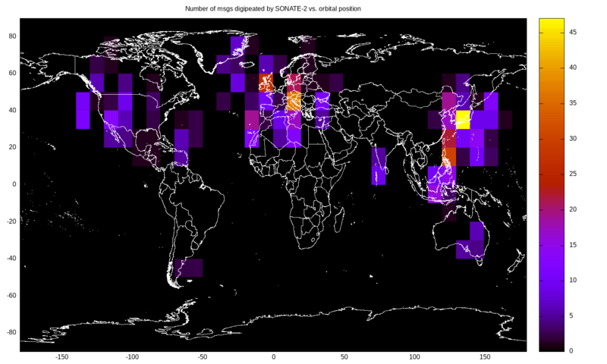
Task: Click the y-axis tick label 40
Action: (11, 110)
